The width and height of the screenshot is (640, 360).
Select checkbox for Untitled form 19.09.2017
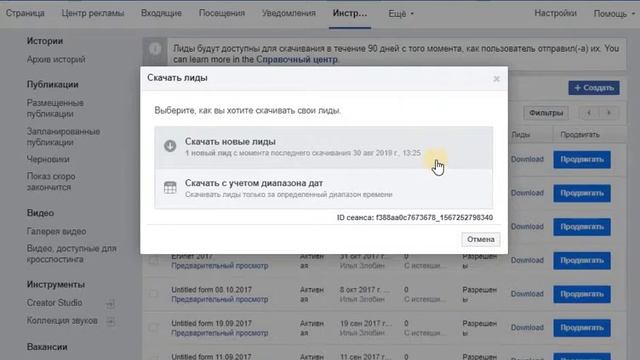pyautogui.click(x=153, y=327)
